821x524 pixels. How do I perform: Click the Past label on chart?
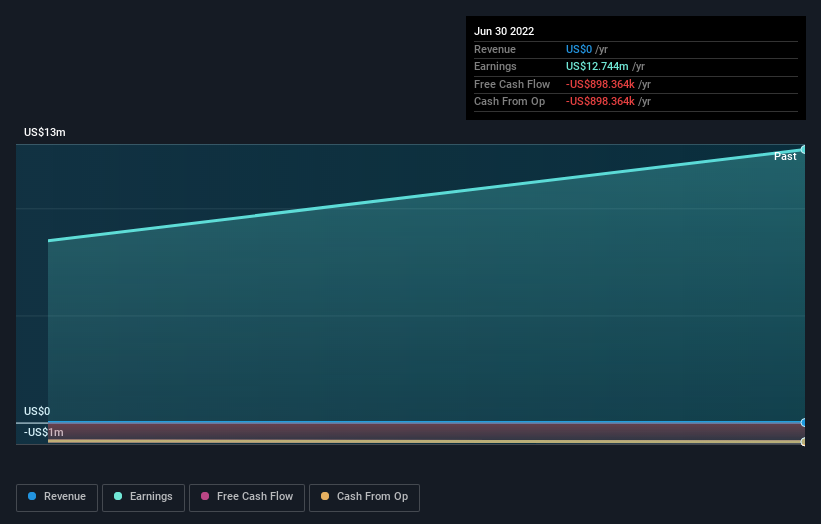[x=785, y=157]
